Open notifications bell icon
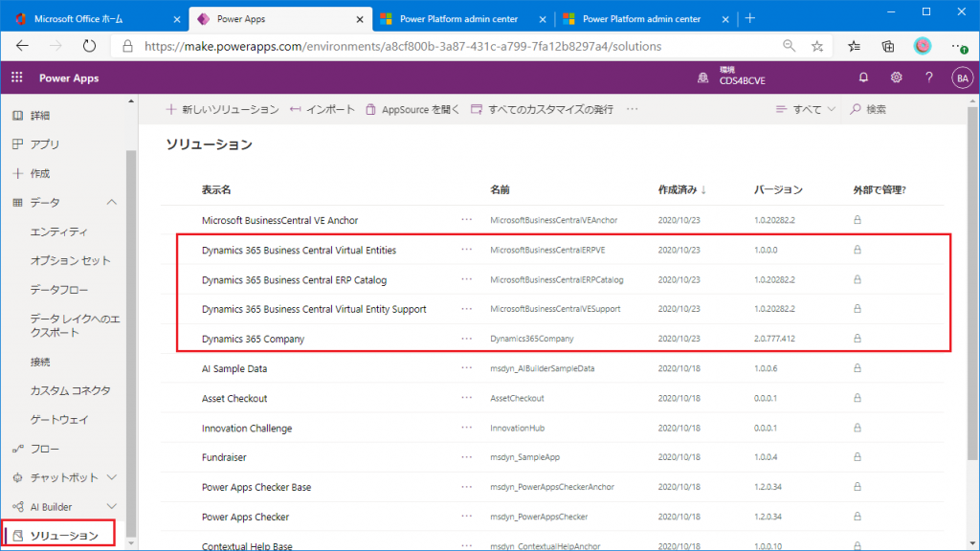 click(863, 77)
